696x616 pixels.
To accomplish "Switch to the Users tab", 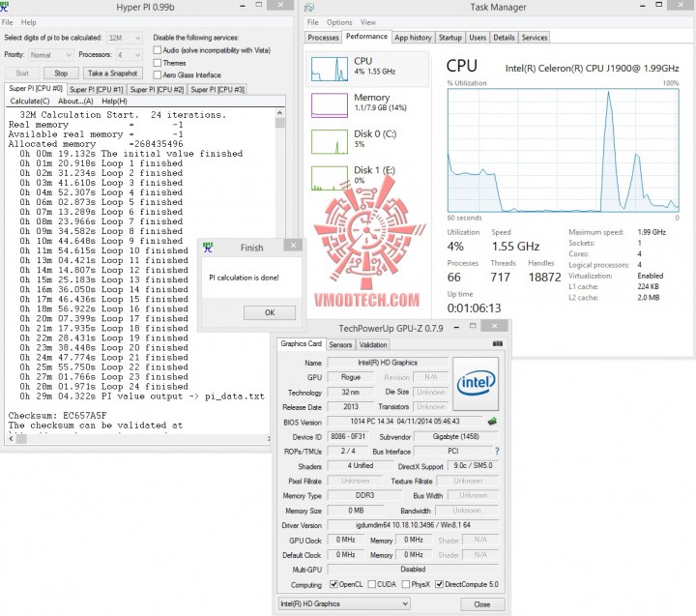I will (478, 38).
